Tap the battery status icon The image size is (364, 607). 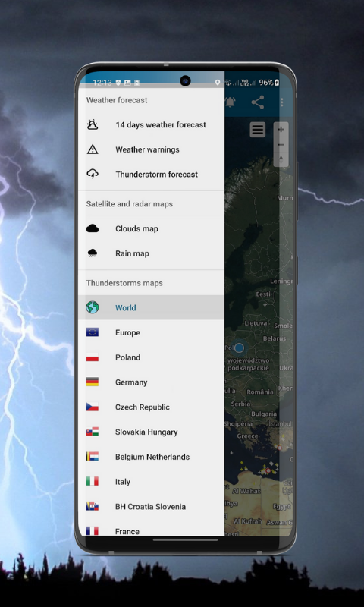tap(277, 83)
